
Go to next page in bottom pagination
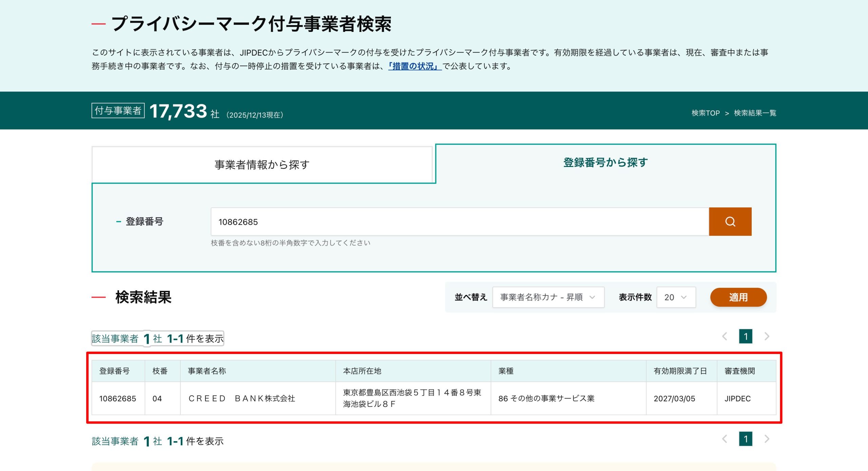coord(767,439)
